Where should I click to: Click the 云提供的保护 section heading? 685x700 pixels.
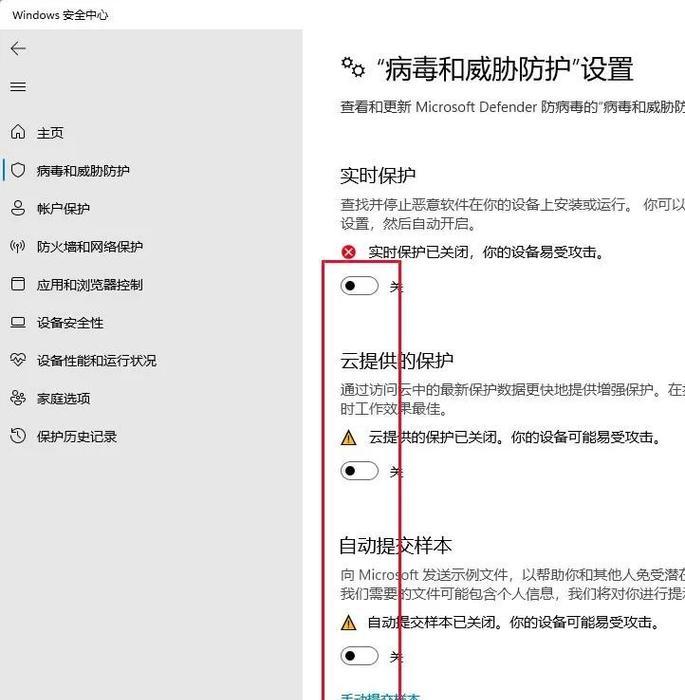pos(397,360)
